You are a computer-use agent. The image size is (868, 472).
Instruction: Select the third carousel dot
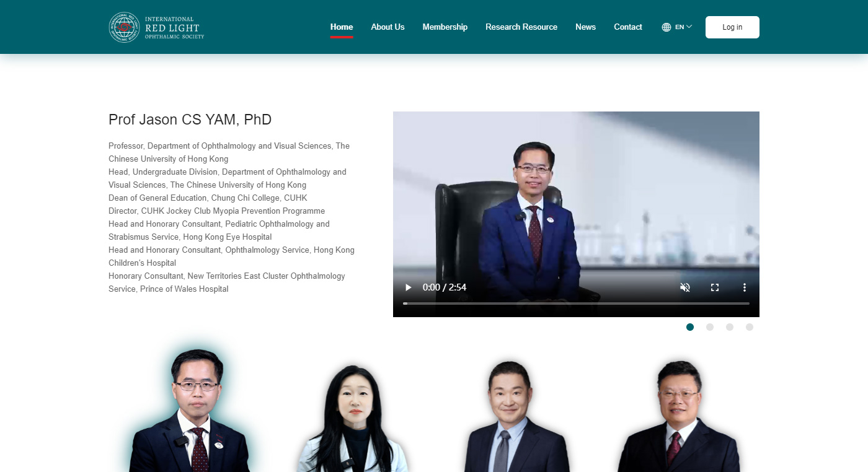click(730, 327)
